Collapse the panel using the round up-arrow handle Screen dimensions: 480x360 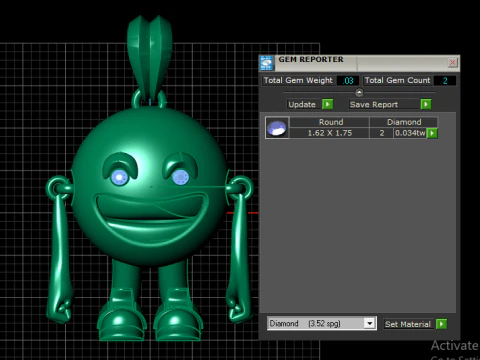point(359,92)
